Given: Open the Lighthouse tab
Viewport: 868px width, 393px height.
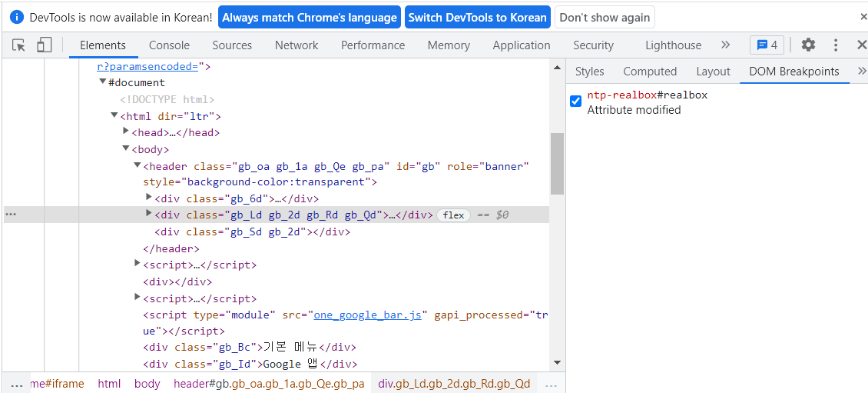Looking at the screenshot, I should click(x=673, y=45).
